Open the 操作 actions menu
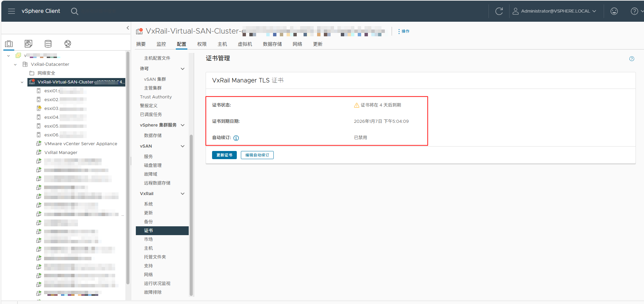The image size is (644, 304). click(x=403, y=31)
